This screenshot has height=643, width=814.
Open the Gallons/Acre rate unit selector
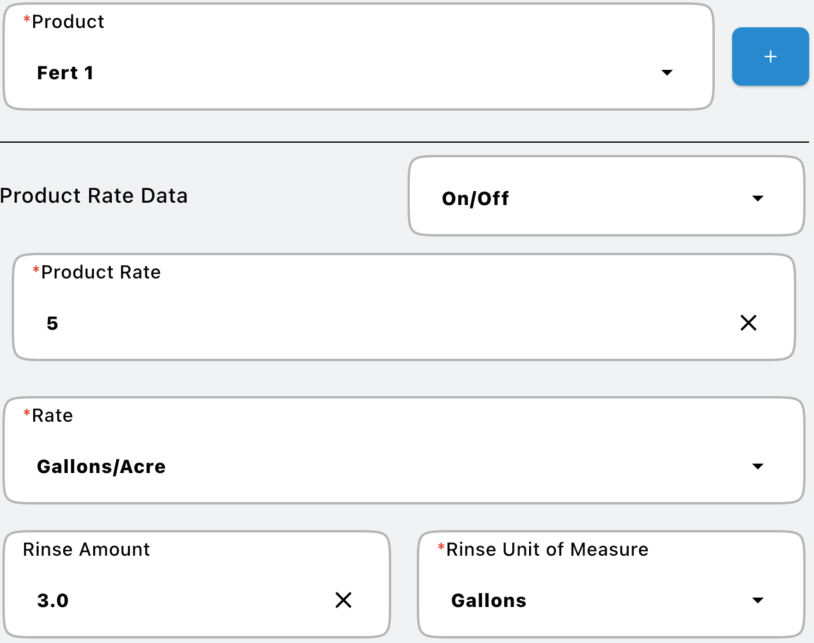click(x=400, y=466)
